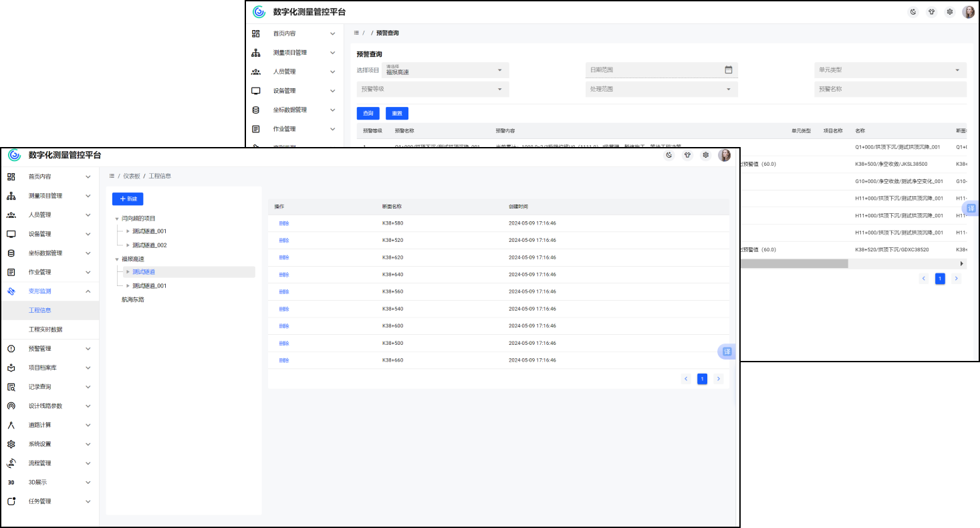Delete the K38+540 section row
Viewport: 980px width, 528px height.
284,309
